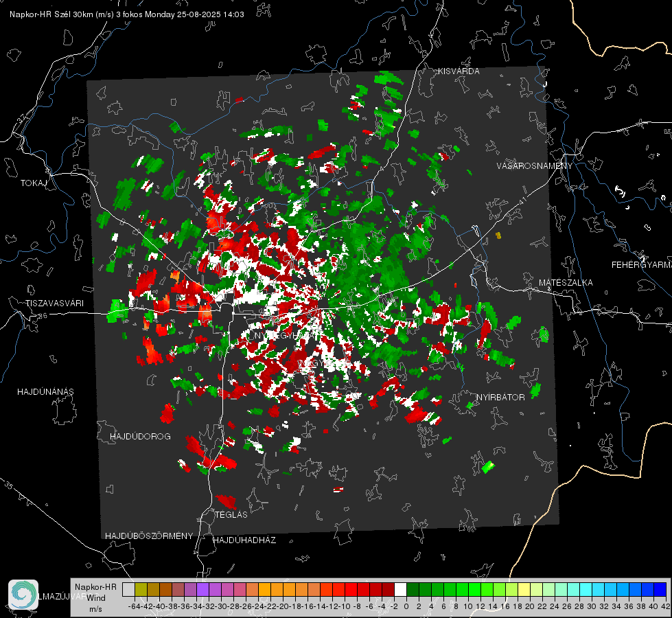Click the pale yellow legend swatch

[x=524, y=589]
